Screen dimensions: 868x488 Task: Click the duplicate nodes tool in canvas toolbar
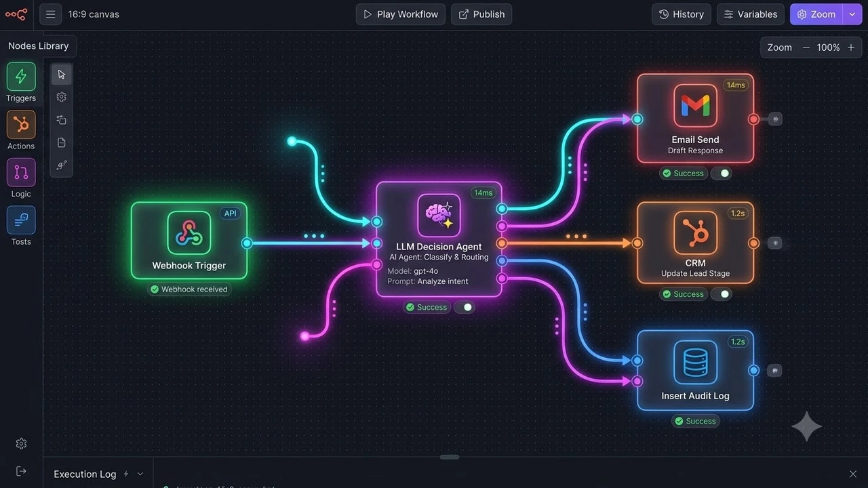pyautogui.click(x=62, y=120)
